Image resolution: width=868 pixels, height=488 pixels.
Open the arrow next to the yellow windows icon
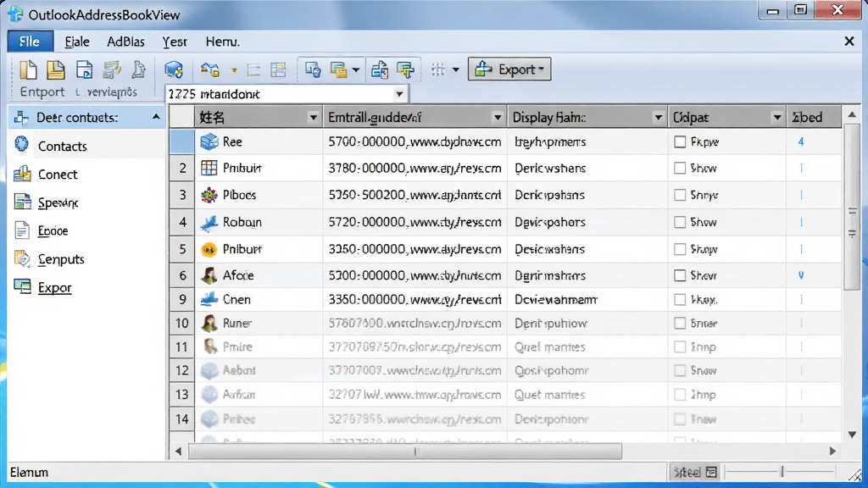coord(356,69)
